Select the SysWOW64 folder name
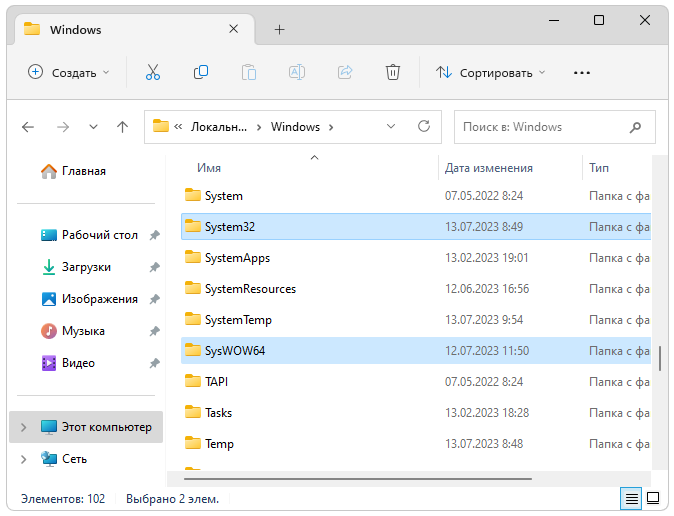This screenshot has width=674, height=516. click(x=235, y=351)
